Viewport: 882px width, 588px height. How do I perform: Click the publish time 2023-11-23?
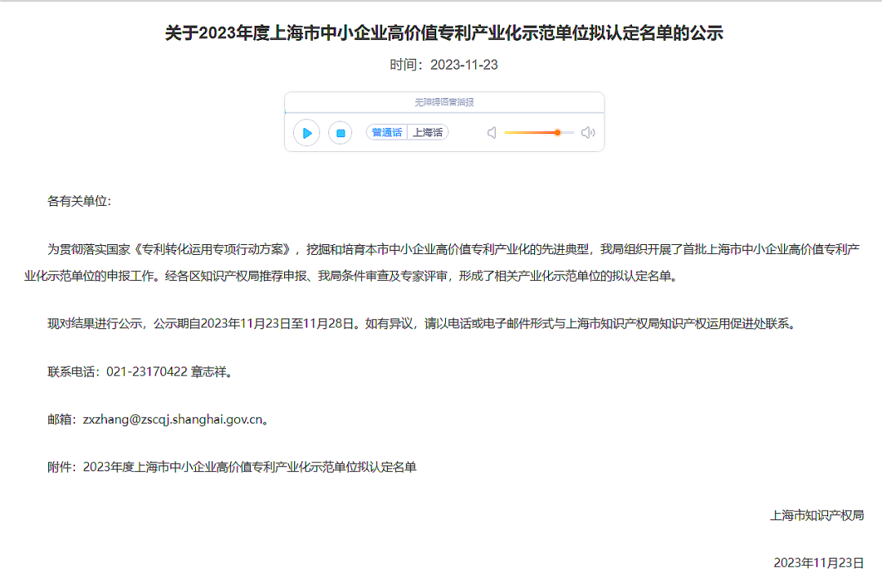464,65
